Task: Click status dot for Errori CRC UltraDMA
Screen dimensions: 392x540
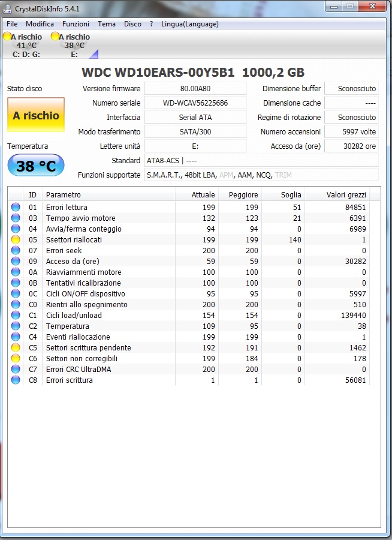Action: click(x=16, y=369)
